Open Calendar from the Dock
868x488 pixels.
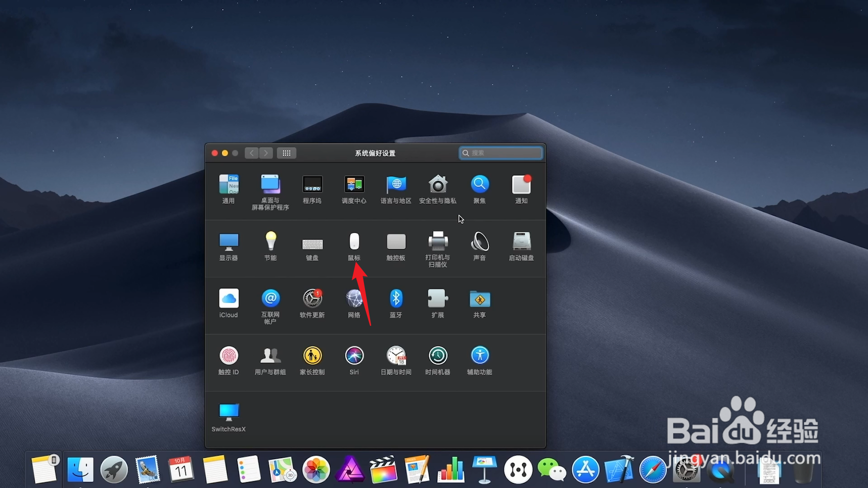[181, 470]
